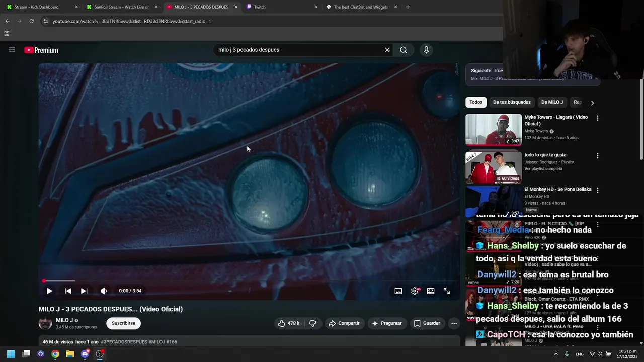The image size is (644, 362).
Task: Run search with the magnifier button
Action: [x=404, y=50]
